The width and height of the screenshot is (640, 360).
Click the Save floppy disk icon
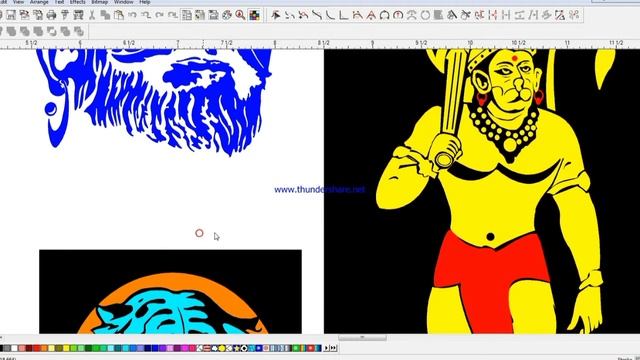(11, 16)
